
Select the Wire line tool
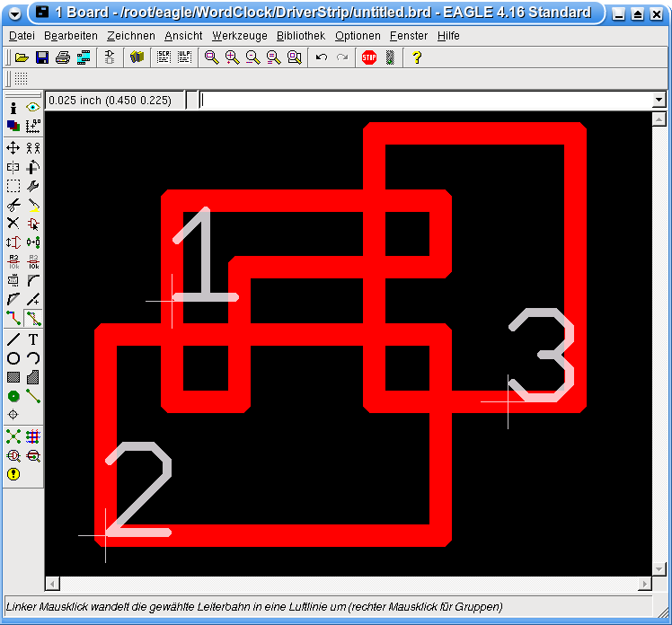(13, 339)
